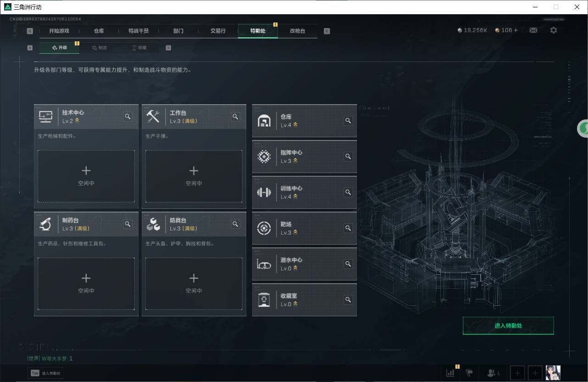The image size is (588, 382).
Task: Click the 靶场 target icon
Action: (x=264, y=228)
